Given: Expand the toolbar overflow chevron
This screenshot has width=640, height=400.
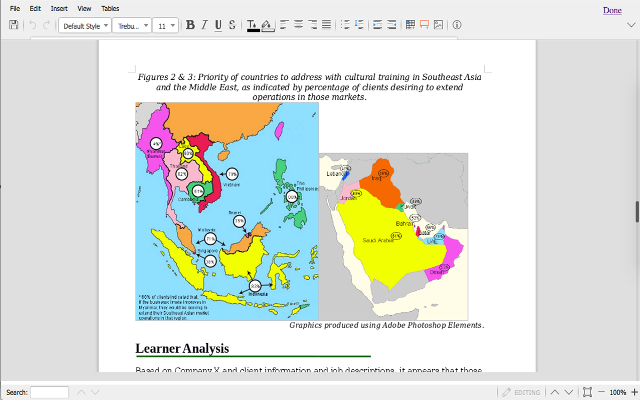Looking at the screenshot, I should (x=631, y=25).
